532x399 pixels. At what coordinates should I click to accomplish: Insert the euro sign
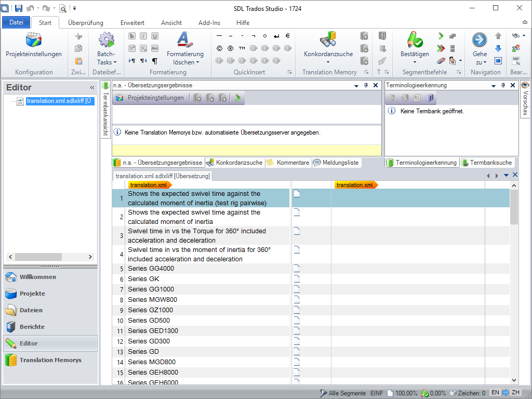(288, 36)
